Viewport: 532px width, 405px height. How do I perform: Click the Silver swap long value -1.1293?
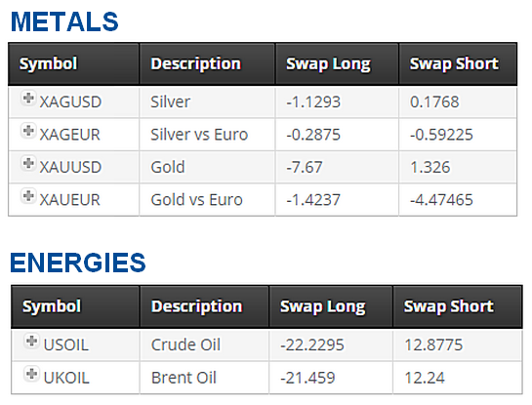click(x=313, y=102)
